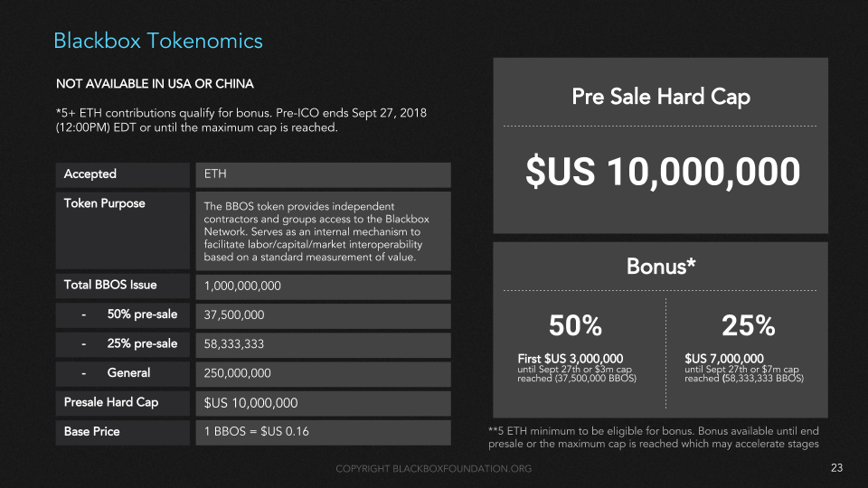The image size is (868, 488).
Task: Click the large $US 10,000,000 figure
Action: click(663, 173)
